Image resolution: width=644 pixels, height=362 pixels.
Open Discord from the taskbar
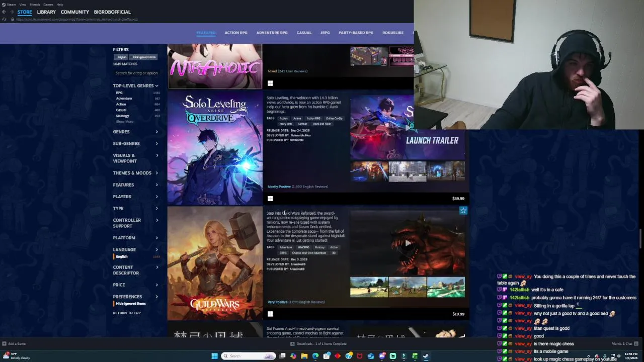382,356
